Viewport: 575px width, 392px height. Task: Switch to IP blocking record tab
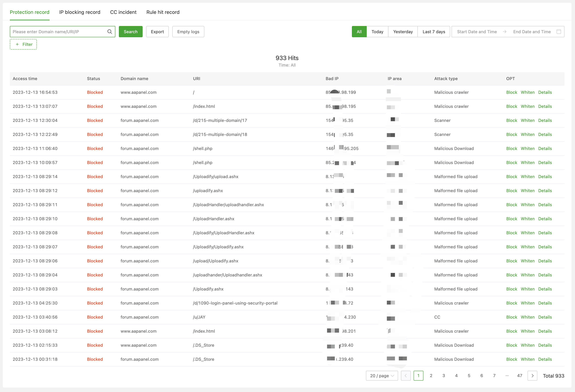pyautogui.click(x=80, y=12)
